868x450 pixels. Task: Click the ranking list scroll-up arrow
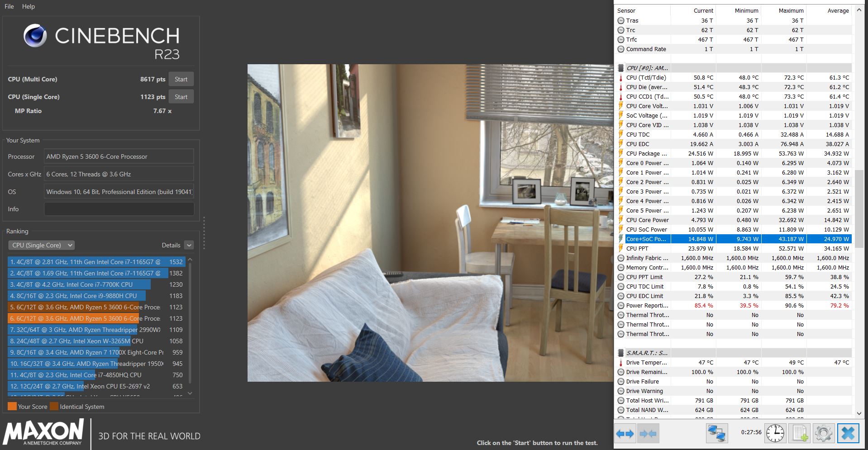[190, 260]
